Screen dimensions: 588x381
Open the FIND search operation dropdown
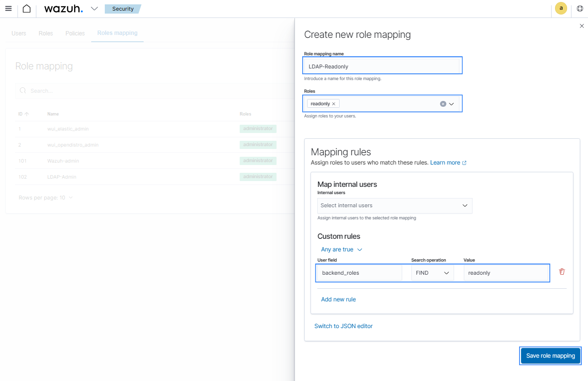[x=432, y=273]
